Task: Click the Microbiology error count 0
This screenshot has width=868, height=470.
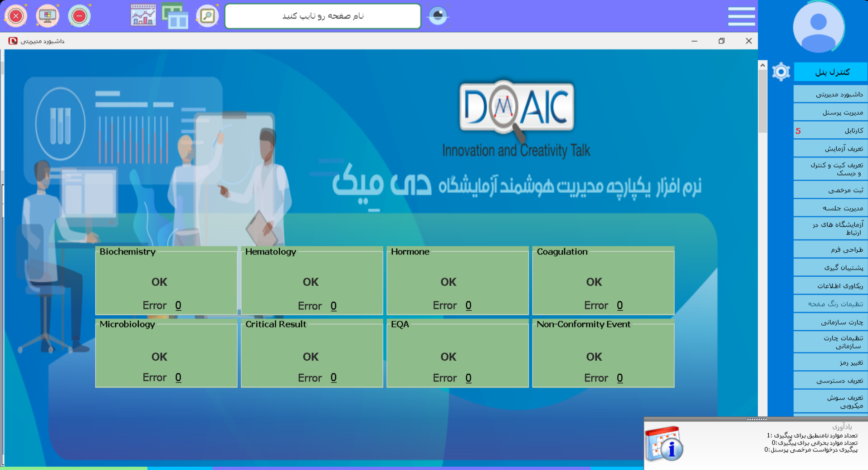Action: 178,377
